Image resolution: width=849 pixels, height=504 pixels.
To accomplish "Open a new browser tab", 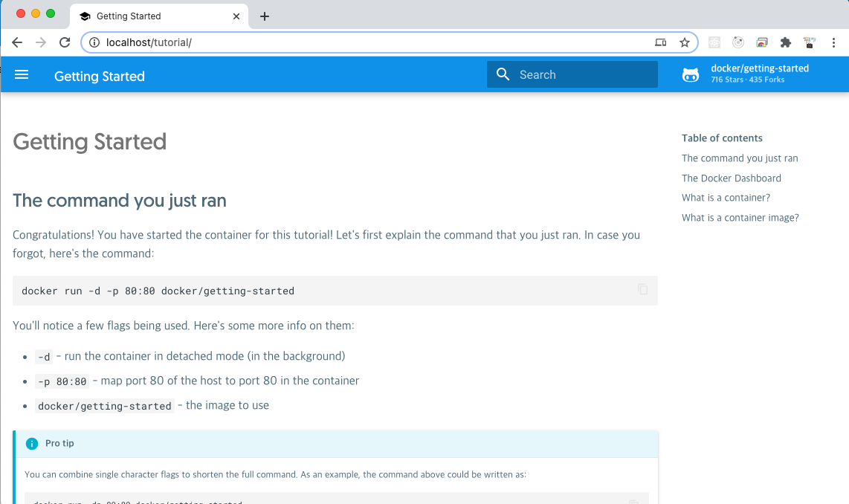I will pyautogui.click(x=264, y=16).
